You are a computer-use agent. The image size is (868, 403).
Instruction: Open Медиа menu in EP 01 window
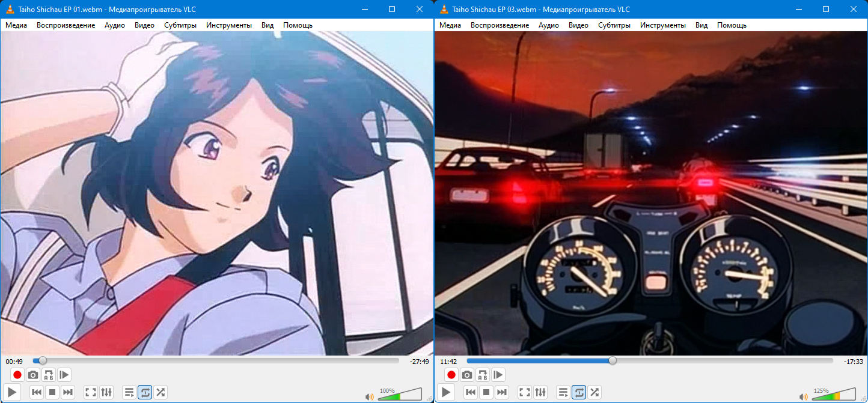16,25
